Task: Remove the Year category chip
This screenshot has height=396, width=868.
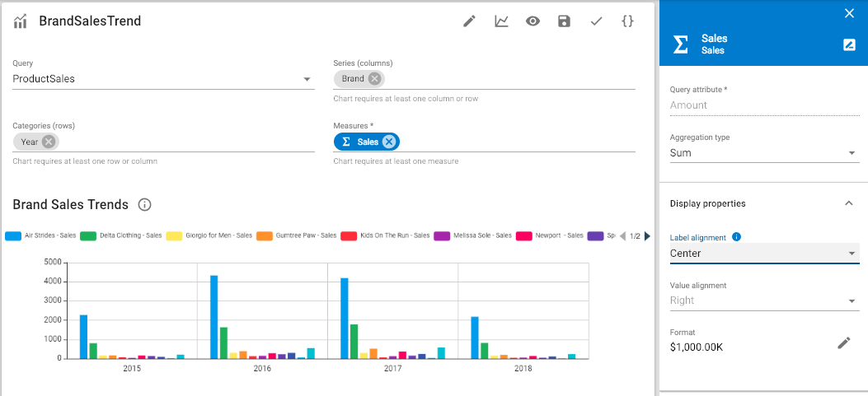Action: 49,142
